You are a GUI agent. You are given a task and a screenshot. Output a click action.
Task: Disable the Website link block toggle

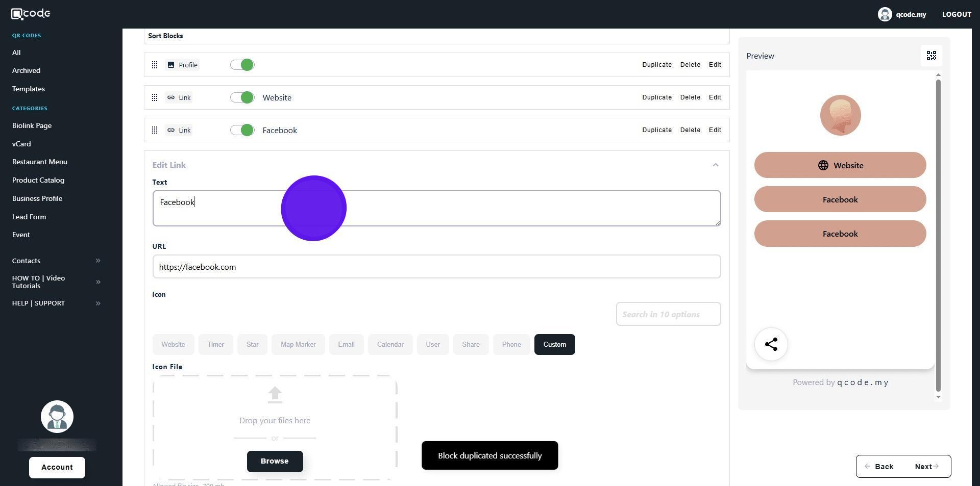click(242, 97)
